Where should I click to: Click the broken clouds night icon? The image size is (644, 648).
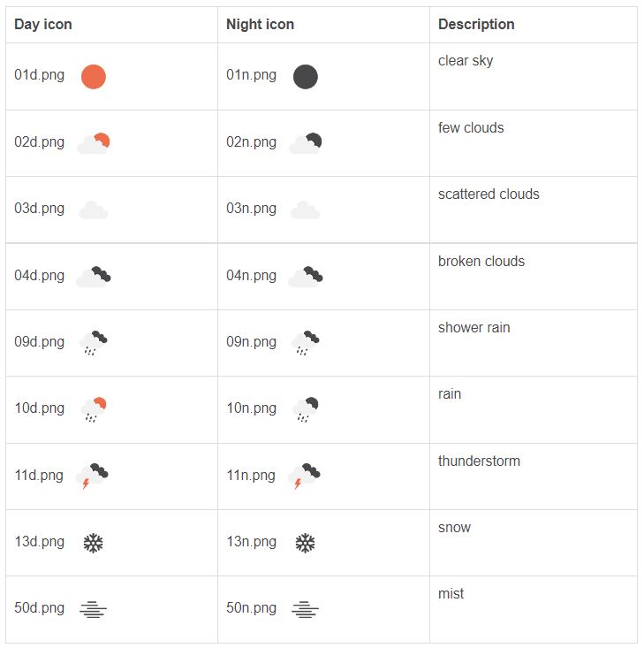[306, 277]
